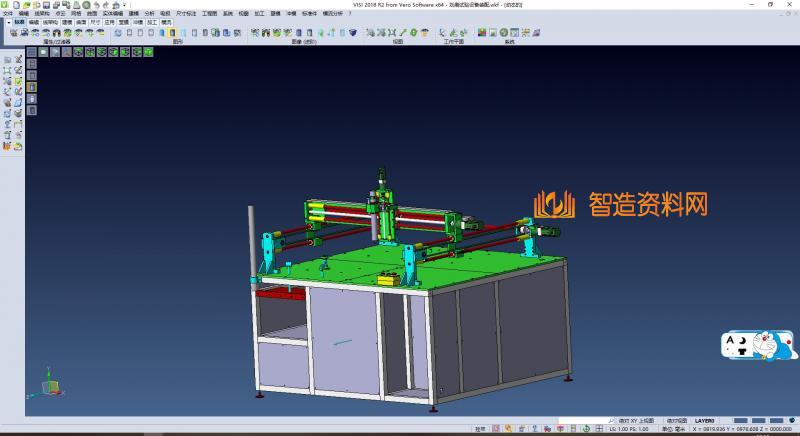Screen dimensions: 800x436
Task: Open the 文件 menu
Action: point(7,13)
